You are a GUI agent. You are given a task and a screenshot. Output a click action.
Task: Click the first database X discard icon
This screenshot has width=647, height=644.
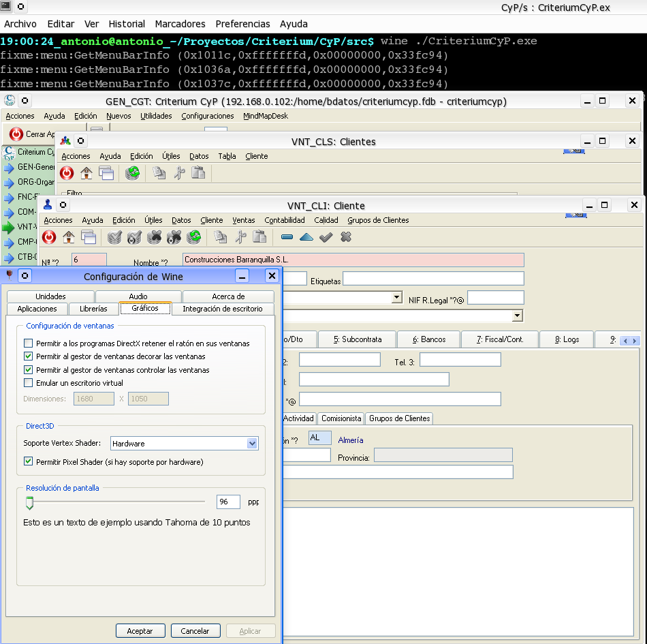(x=154, y=237)
